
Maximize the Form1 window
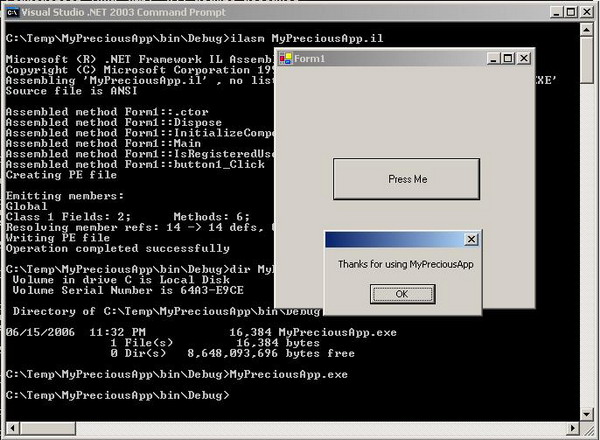click(508, 59)
